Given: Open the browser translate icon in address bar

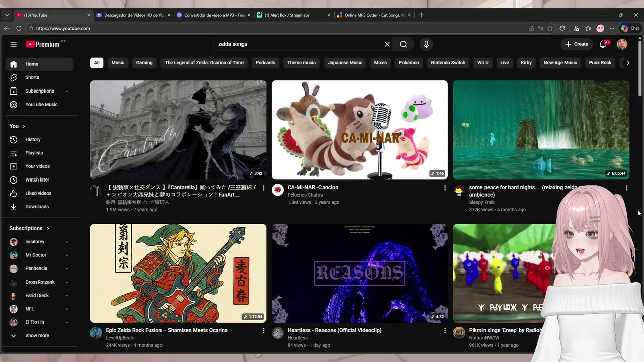Looking at the screenshot, I should pyautogui.click(x=541, y=28).
